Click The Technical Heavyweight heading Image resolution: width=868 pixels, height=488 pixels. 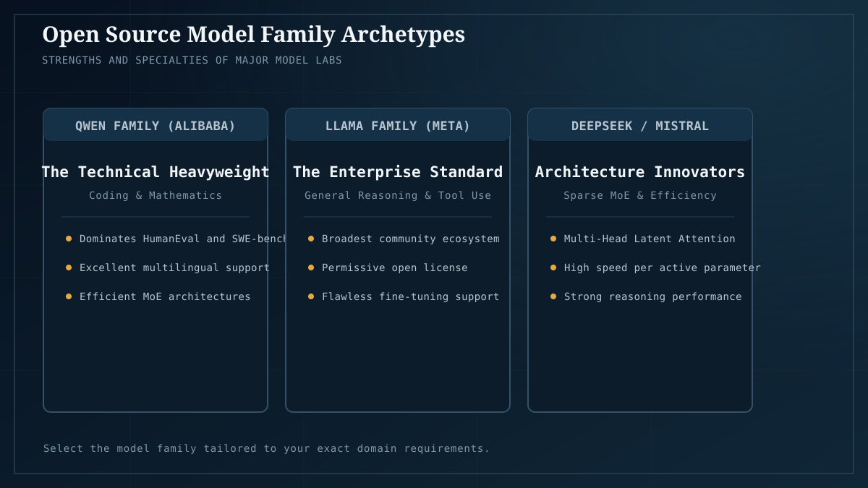[x=156, y=172]
